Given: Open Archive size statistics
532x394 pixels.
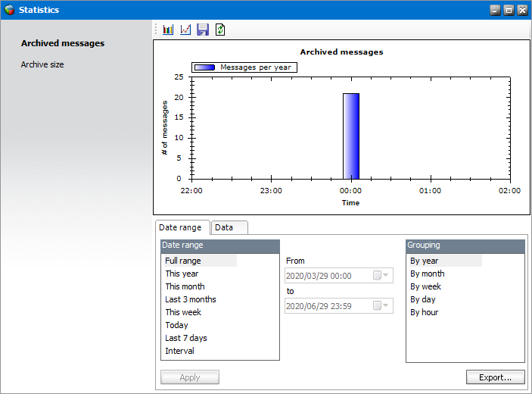Looking at the screenshot, I should point(42,65).
